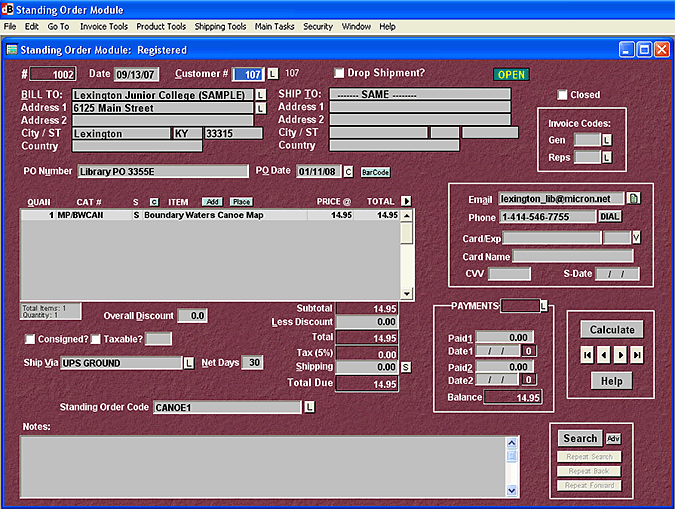Click the BarCode button near PO Date
Image resolution: width=675 pixels, height=509 pixels.
click(375, 172)
